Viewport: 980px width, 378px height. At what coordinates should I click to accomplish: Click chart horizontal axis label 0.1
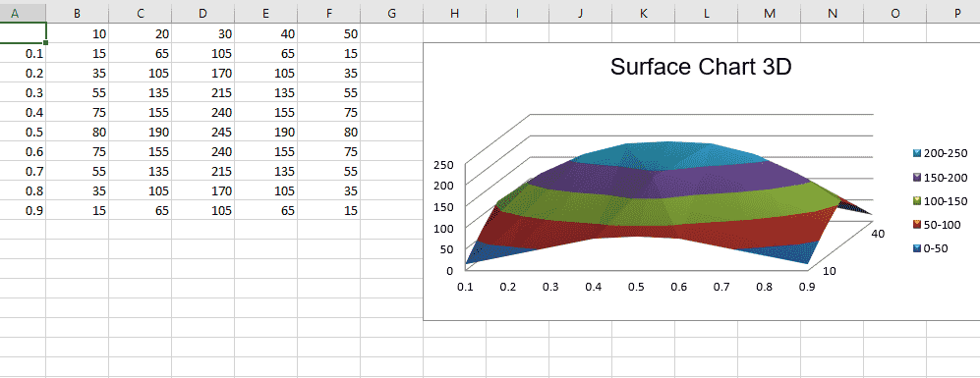tap(465, 287)
